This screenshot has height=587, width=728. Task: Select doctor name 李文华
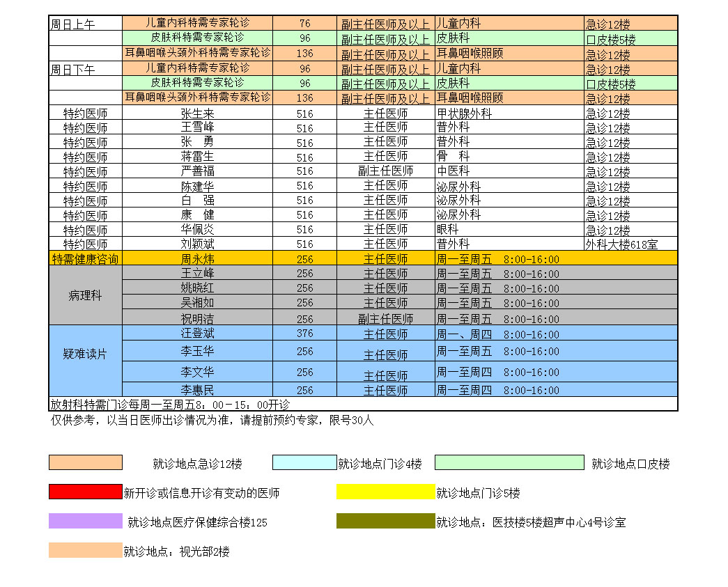197,372
